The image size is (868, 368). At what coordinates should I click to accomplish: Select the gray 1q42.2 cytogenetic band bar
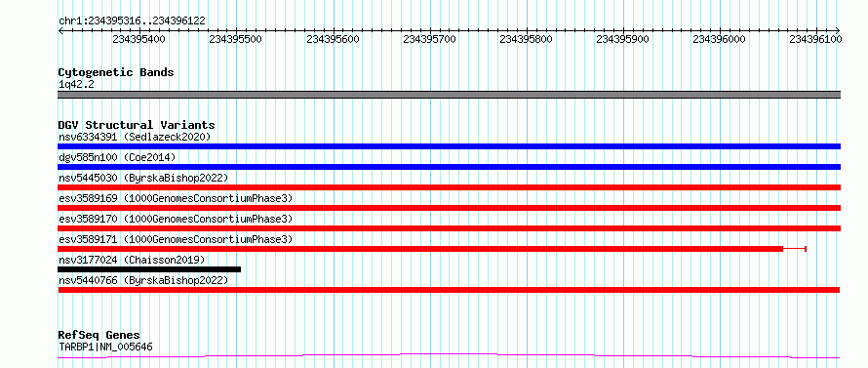click(449, 95)
